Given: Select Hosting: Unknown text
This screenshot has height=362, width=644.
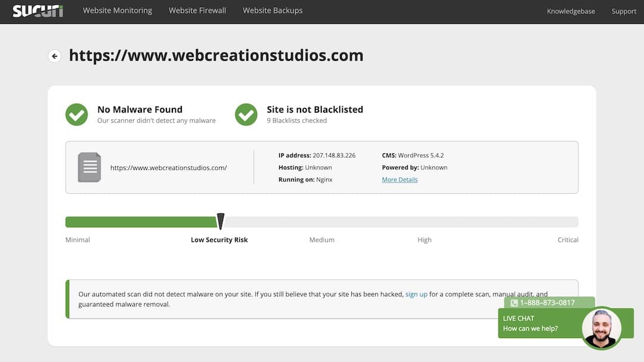Looking at the screenshot, I should 305,168.
